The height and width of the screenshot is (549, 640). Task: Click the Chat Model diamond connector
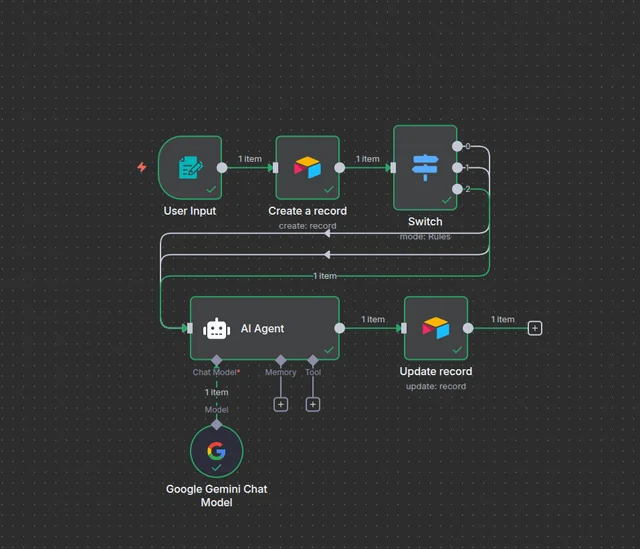tap(216, 360)
